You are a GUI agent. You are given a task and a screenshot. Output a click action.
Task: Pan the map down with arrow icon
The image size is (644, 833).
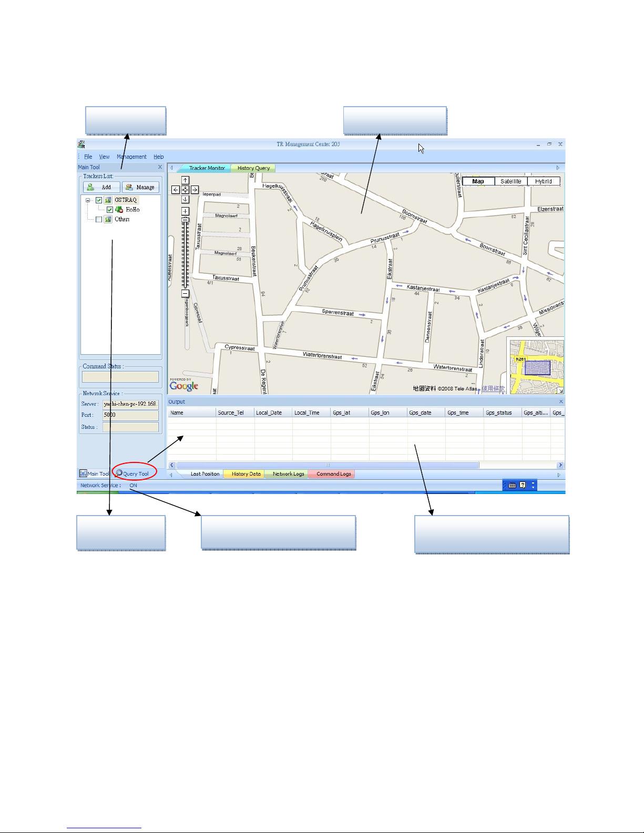[x=185, y=199]
